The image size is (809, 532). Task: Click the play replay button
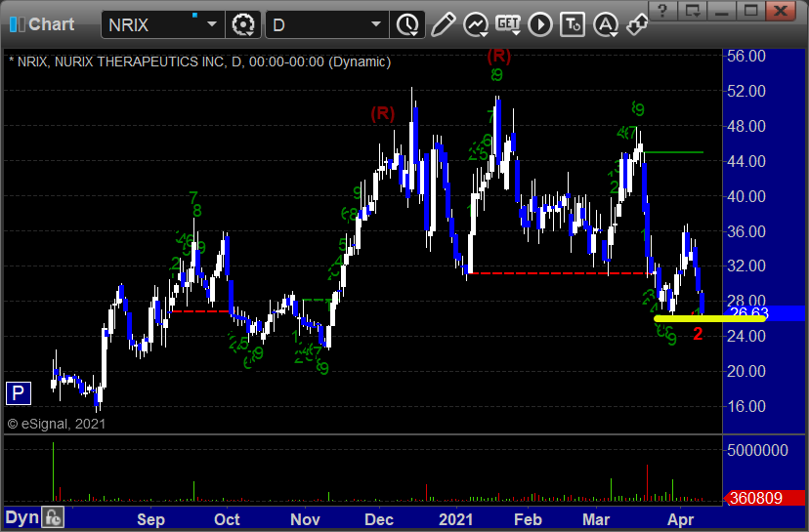click(540, 24)
